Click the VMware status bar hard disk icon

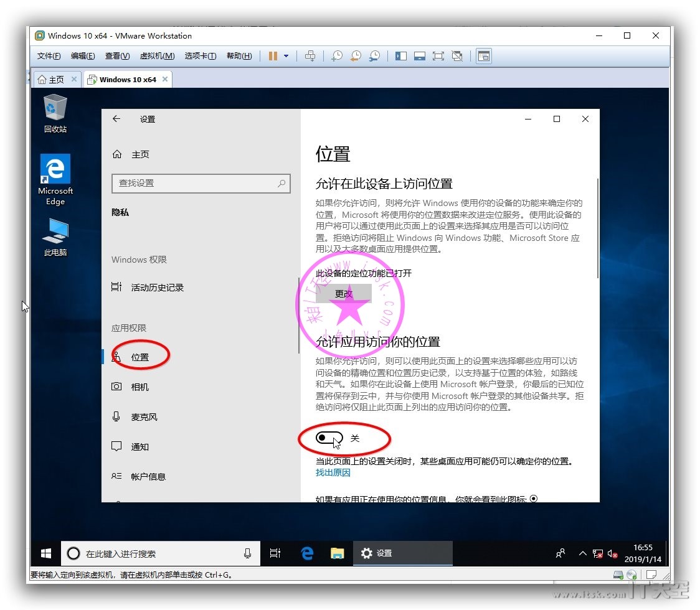pyautogui.click(x=618, y=575)
